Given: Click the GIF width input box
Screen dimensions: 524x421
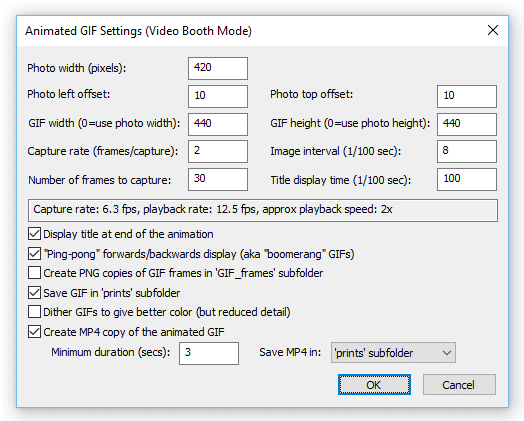Looking at the screenshot, I should (218, 124).
